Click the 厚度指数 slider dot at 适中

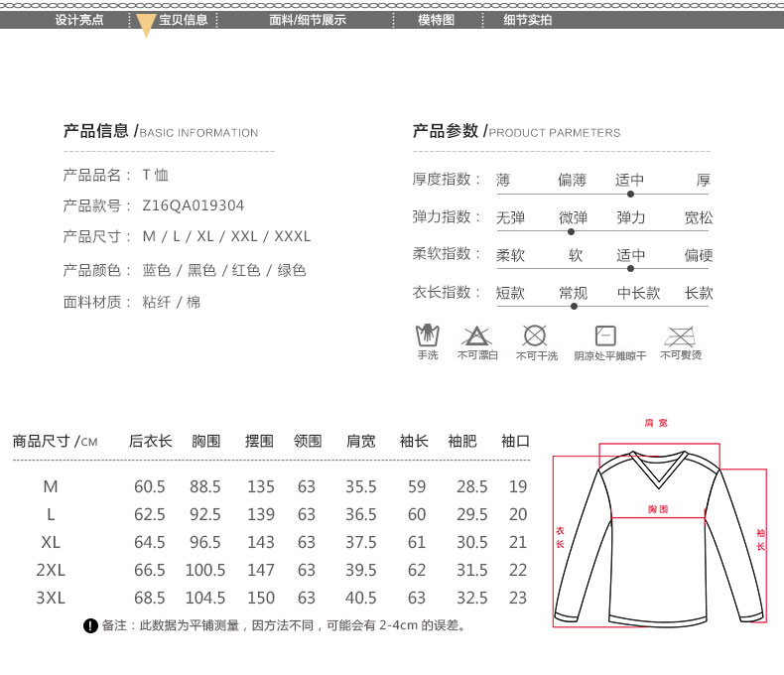(x=630, y=194)
